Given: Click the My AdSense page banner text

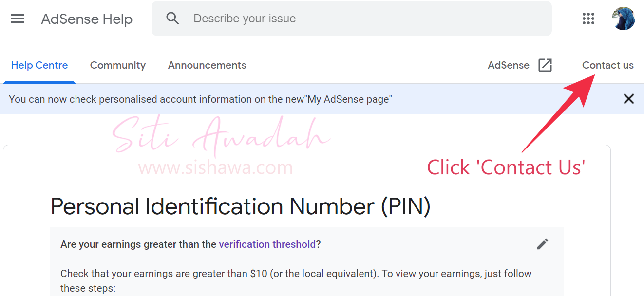Looking at the screenshot, I should (x=200, y=99).
